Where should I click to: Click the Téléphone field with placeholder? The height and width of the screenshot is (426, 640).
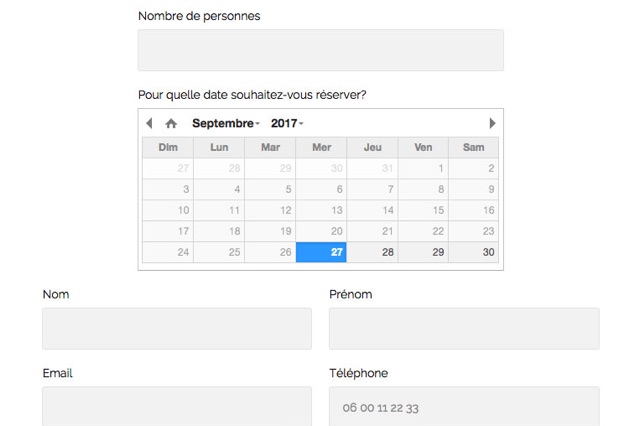[464, 406]
